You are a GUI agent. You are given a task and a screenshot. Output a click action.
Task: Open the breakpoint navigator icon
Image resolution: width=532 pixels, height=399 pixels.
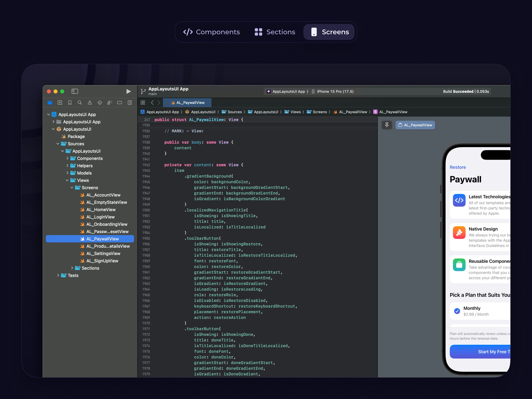[120, 103]
